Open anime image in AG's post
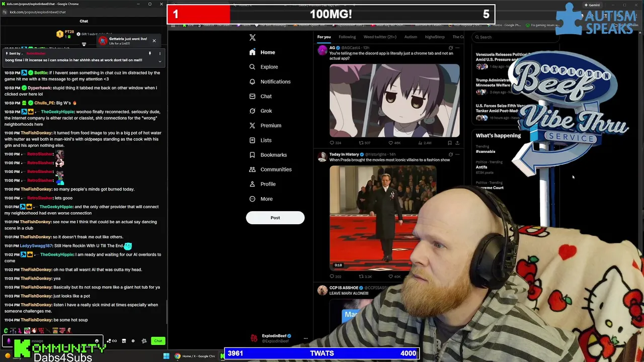The width and height of the screenshot is (644, 362). (394, 100)
